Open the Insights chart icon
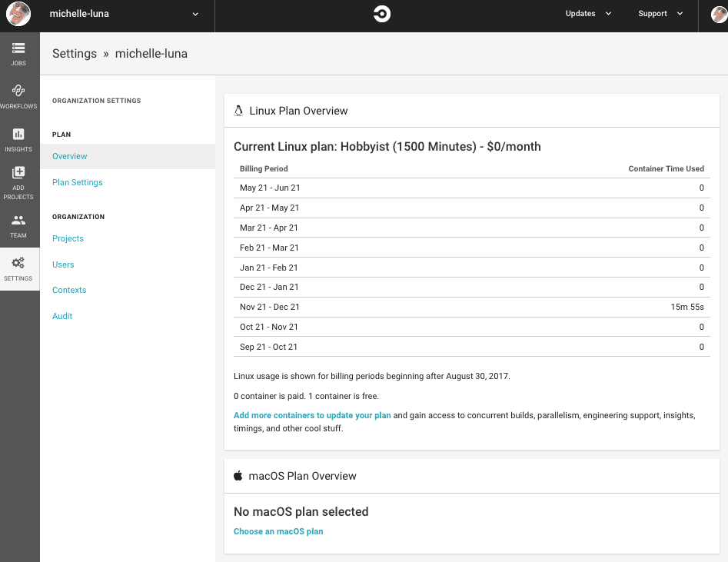Screen dimensions: 728x562 click(x=18, y=134)
